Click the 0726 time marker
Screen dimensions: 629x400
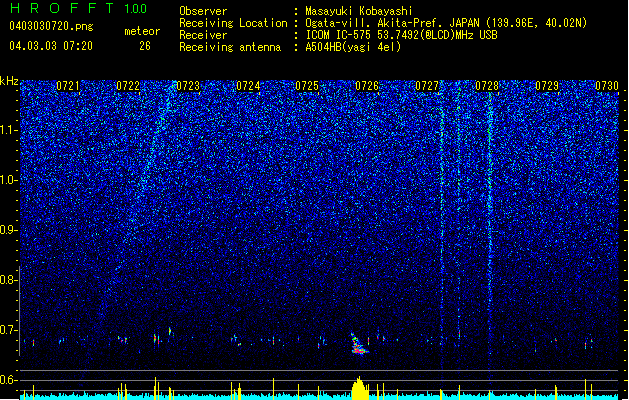click(x=367, y=86)
